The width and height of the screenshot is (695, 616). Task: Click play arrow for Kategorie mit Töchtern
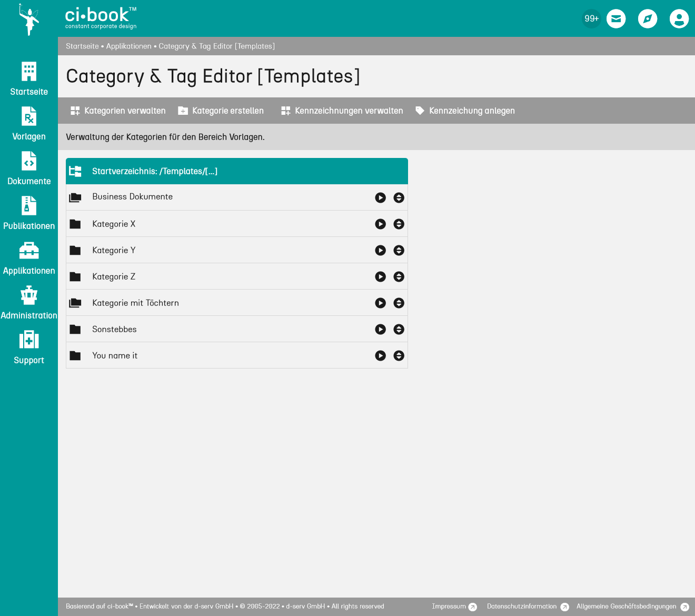(380, 303)
